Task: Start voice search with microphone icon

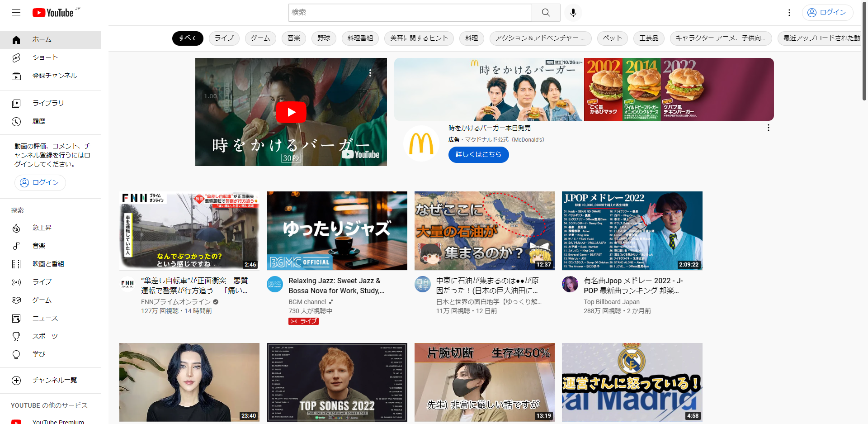Action: click(573, 13)
